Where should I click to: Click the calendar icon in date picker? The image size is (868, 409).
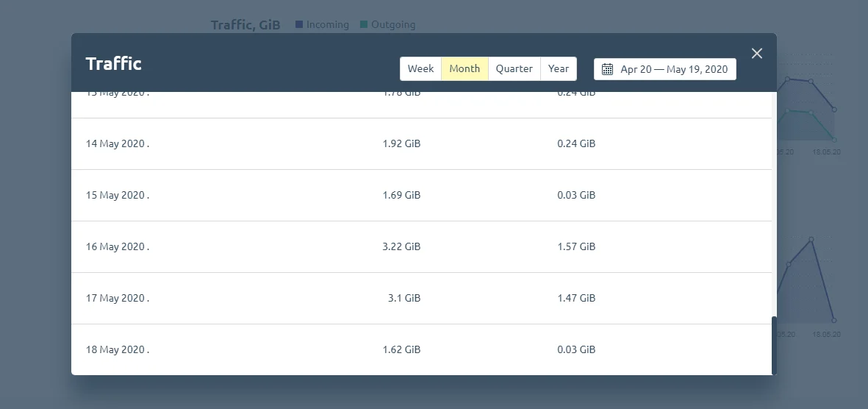607,69
